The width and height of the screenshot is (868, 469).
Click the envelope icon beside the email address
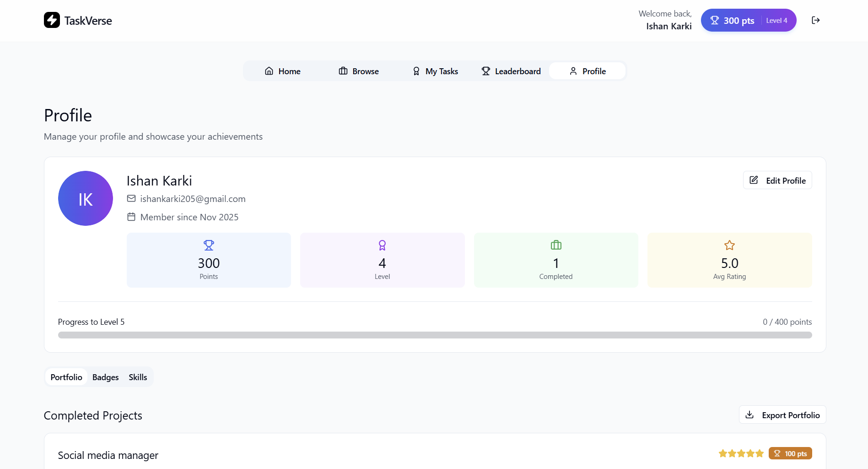[131, 198]
